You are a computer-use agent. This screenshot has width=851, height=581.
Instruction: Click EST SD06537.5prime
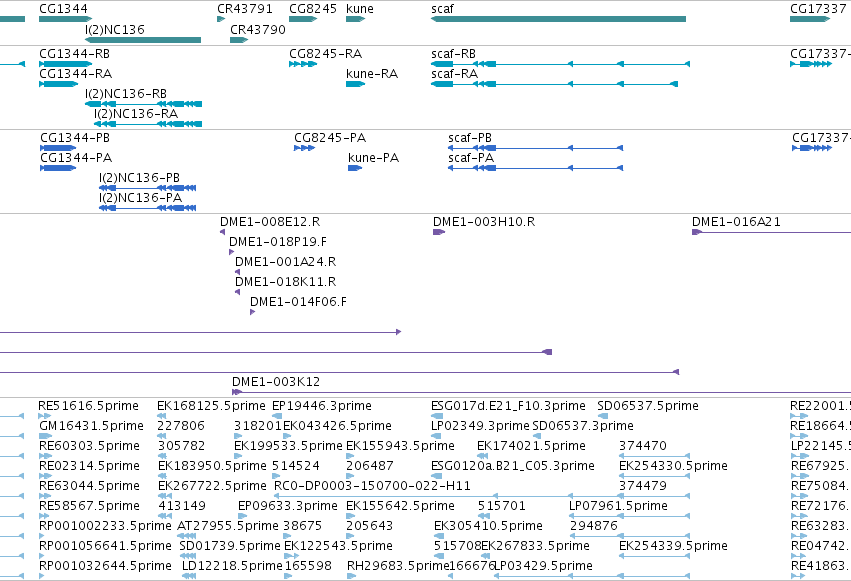(602, 416)
